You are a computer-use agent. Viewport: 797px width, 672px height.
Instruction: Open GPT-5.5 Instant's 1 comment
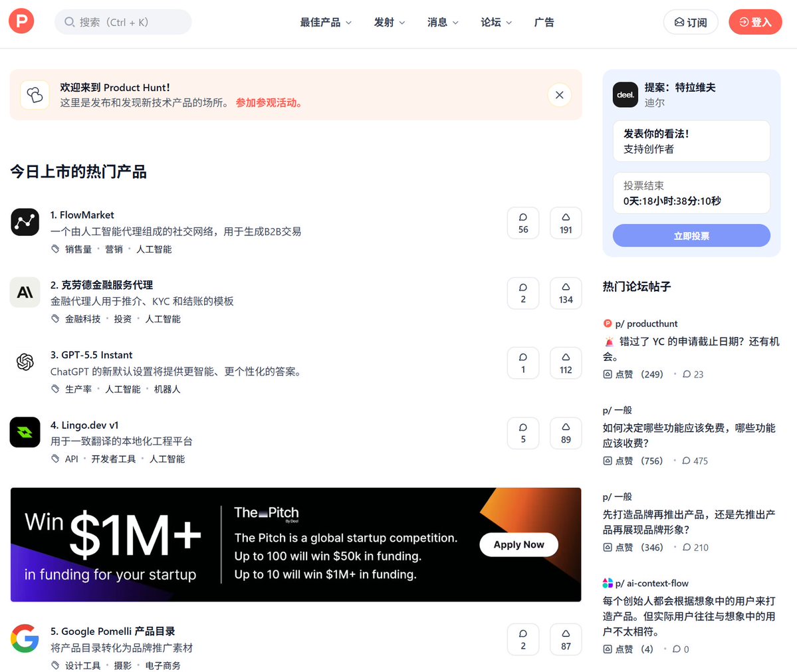(523, 364)
